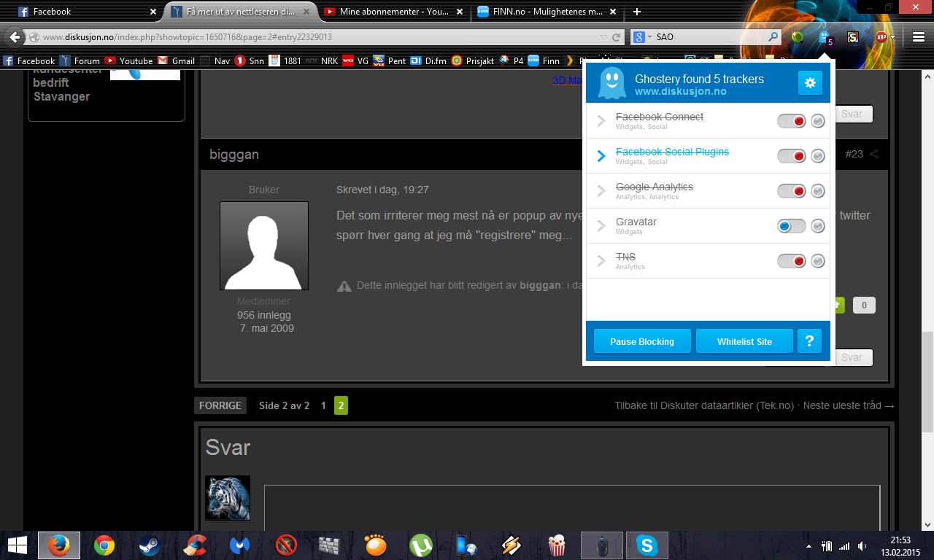This screenshot has height=560, width=934.
Task: Check the whitelist circle for TNS
Action: [818, 261]
